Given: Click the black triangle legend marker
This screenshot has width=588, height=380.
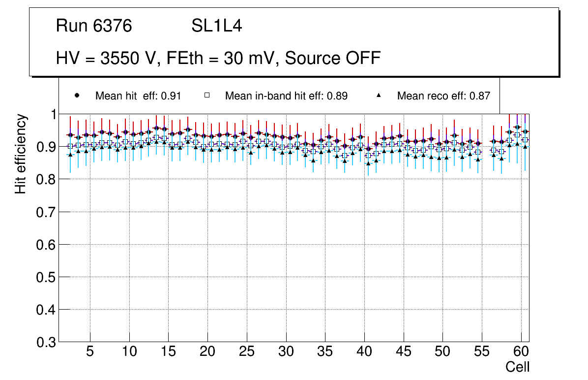Looking at the screenshot, I should 379,95.
